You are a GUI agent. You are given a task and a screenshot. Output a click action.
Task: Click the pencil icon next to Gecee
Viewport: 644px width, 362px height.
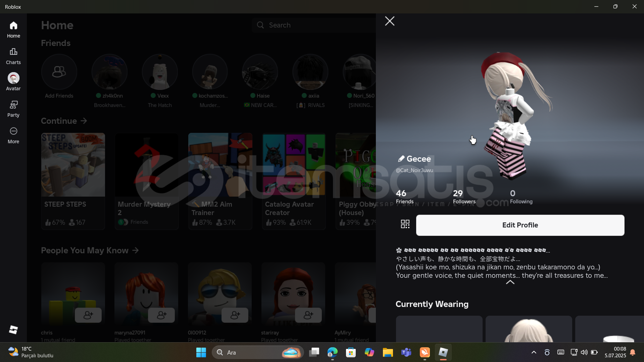click(x=401, y=159)
